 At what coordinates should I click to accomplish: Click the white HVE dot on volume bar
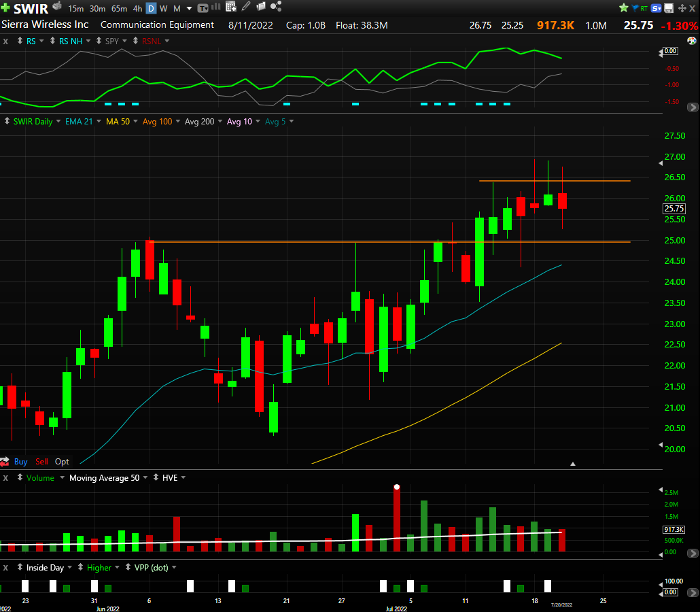[x=397, y=487]
